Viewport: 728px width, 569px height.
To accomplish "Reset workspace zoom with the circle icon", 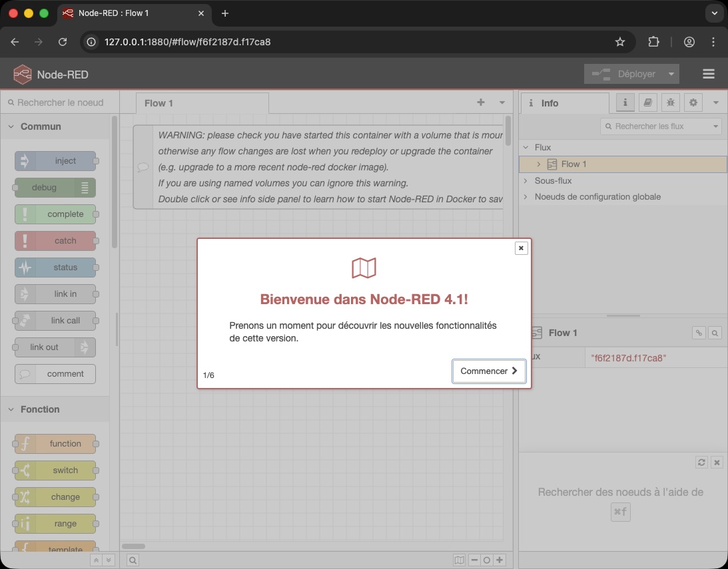I will 486,560.
